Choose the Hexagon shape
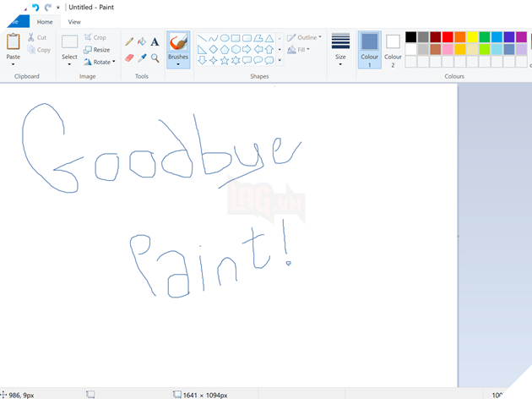 point(236,50)
